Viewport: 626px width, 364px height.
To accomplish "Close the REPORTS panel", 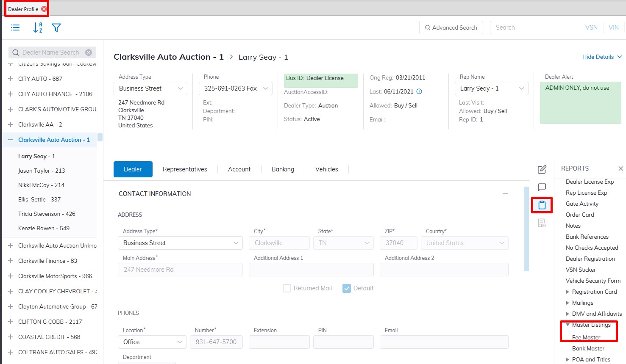I will 620,168.
